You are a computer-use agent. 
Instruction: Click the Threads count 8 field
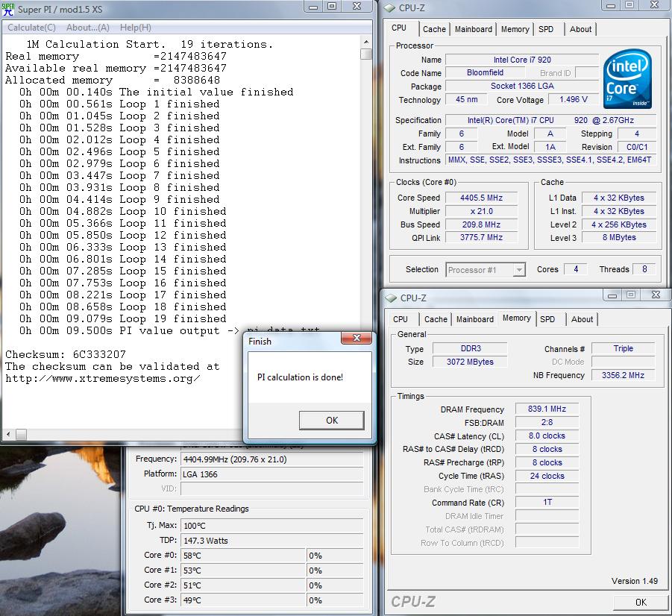[644, 269]
